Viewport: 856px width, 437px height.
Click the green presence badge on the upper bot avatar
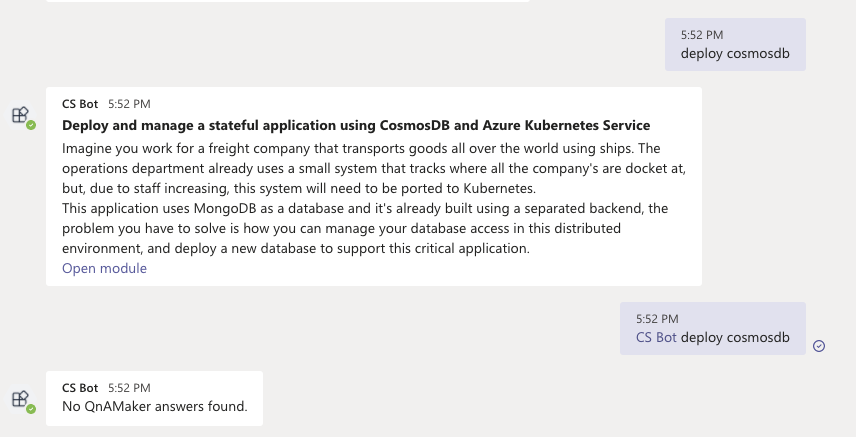pyautogui.click(x=31, y=125)
